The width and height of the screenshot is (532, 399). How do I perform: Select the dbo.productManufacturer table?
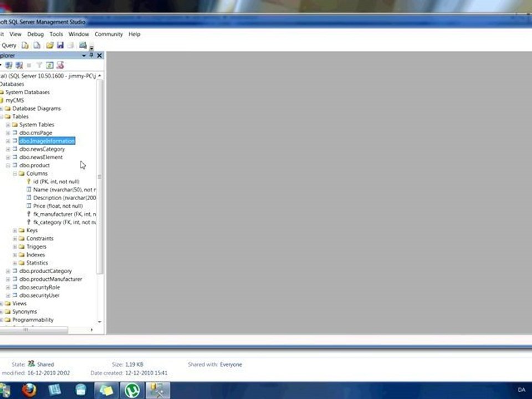(50, 279)
